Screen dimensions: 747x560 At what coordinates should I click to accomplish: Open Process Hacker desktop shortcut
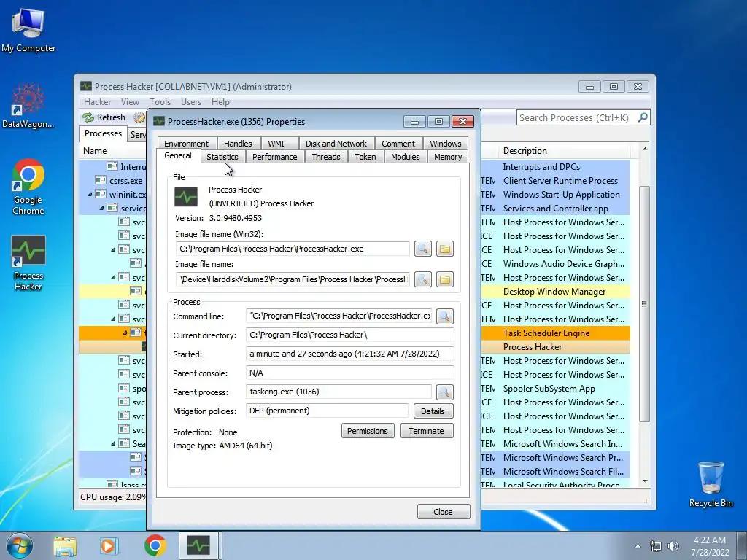point(28,262)
